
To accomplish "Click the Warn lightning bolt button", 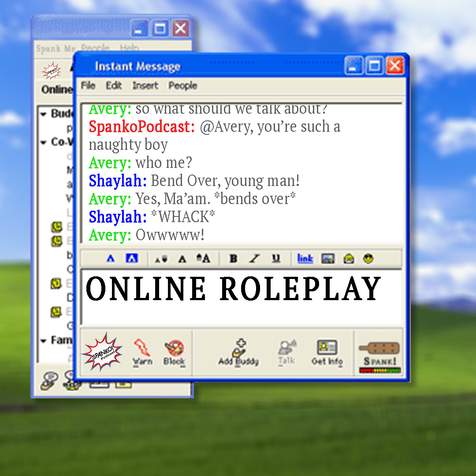I will [x=143, y=353].
